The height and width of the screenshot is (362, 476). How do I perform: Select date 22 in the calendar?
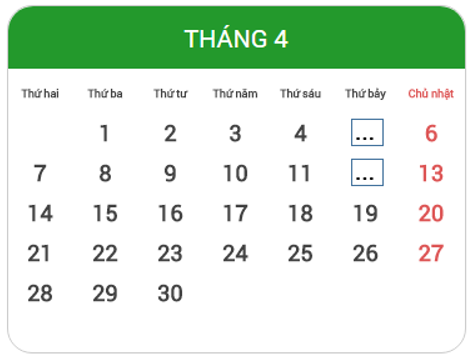(x=105, y=253)
